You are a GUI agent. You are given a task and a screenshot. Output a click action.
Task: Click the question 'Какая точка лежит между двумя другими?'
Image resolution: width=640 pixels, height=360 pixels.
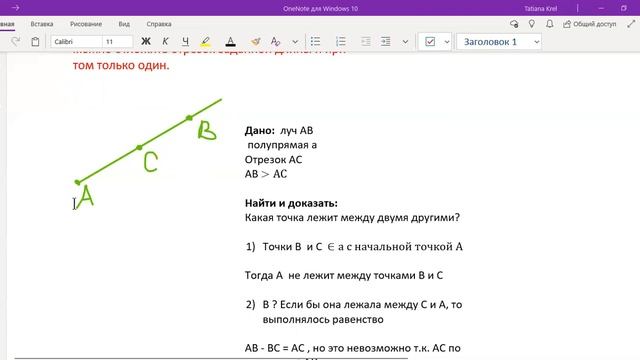click(352, 218)
